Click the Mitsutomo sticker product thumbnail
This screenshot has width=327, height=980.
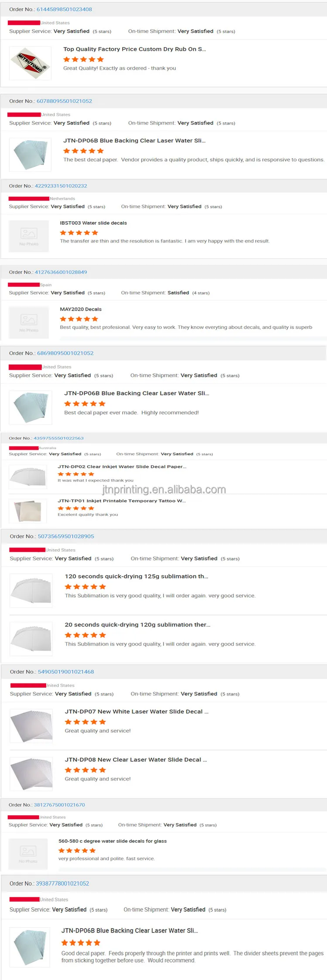pos(30,64)
